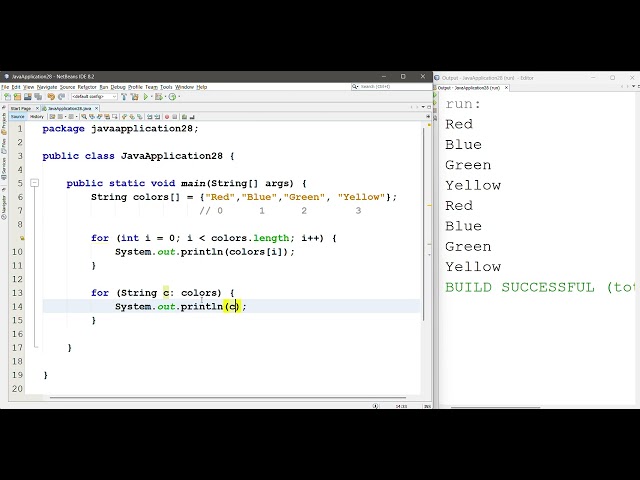Click the Search (Ctrl+I) field

pyautogui.click(x=391, y=87)
